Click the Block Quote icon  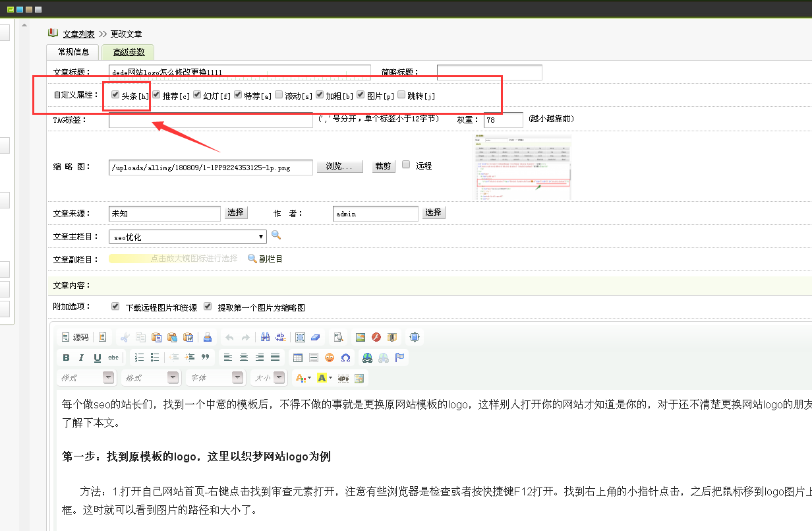tap(206, 358)
